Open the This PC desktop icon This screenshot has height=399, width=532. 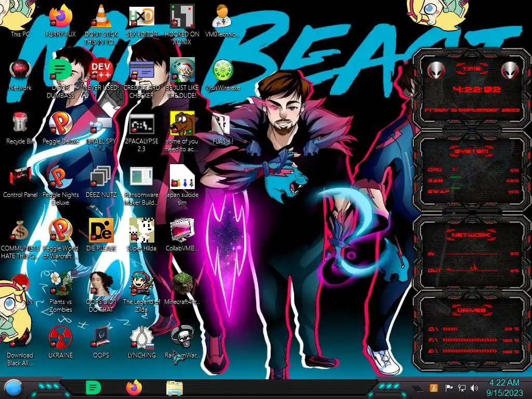[20, 20]
